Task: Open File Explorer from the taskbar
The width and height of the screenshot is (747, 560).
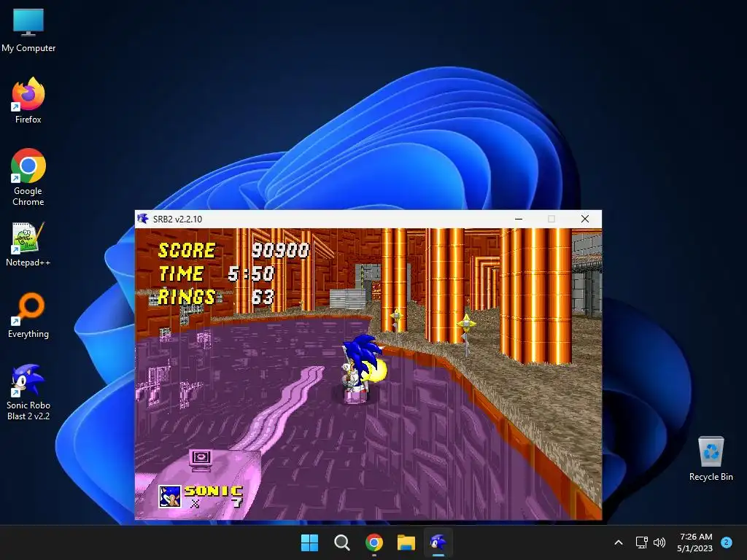Action: 406,542
